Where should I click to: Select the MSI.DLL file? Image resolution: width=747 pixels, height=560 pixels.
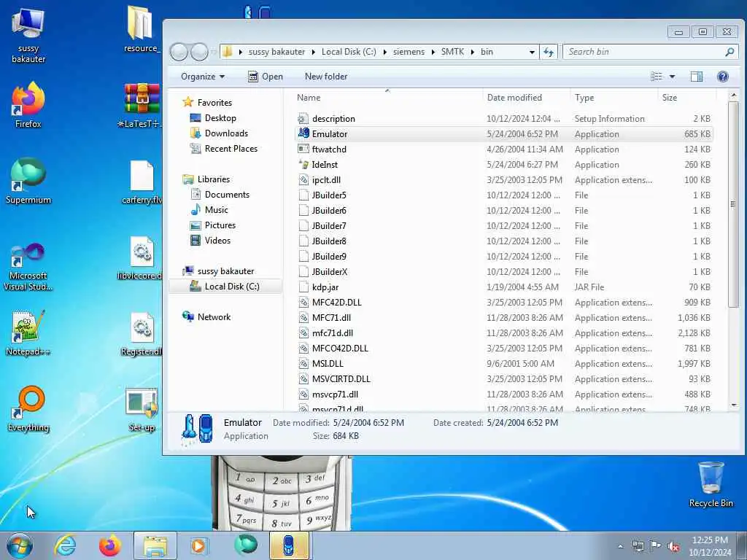pos(504,364)
